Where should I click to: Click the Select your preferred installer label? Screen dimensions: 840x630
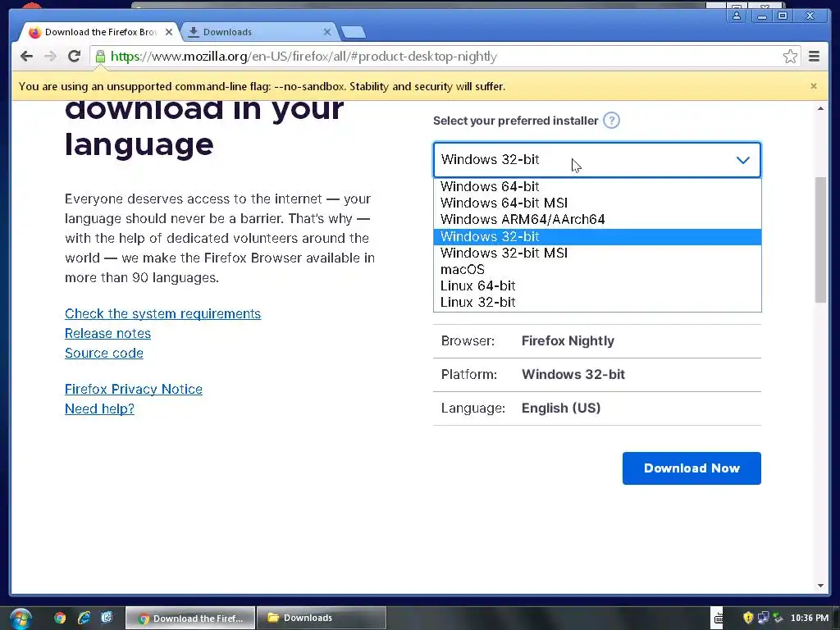515,121
